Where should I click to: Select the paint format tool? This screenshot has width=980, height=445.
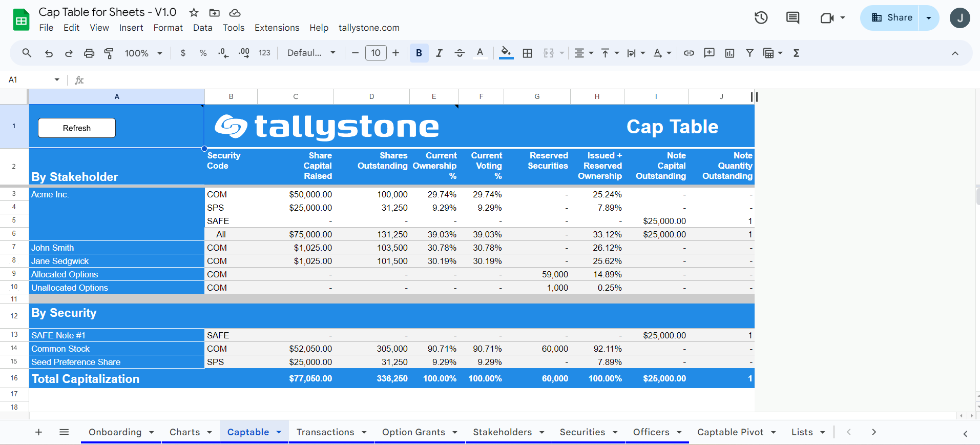pyautogui.click(x=109, y=53)
